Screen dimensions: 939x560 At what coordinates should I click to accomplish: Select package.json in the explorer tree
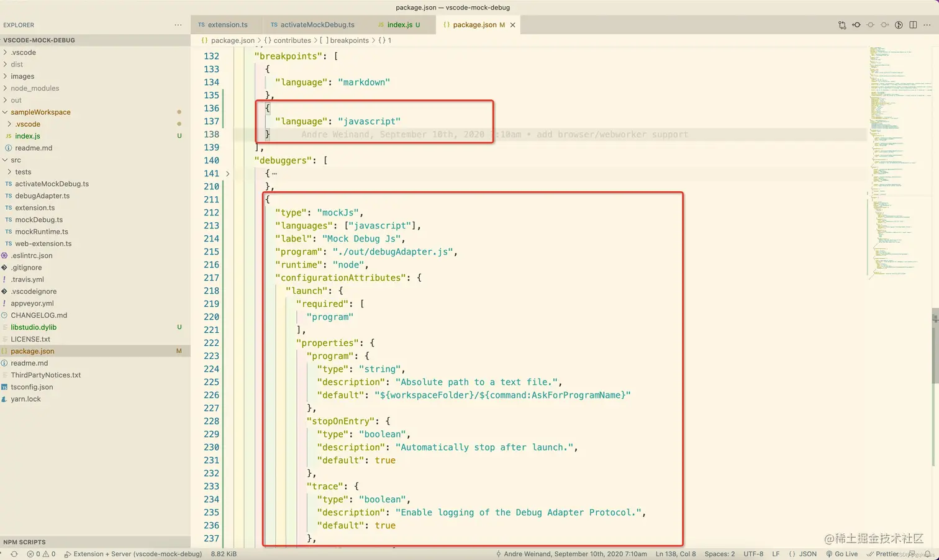95,351
